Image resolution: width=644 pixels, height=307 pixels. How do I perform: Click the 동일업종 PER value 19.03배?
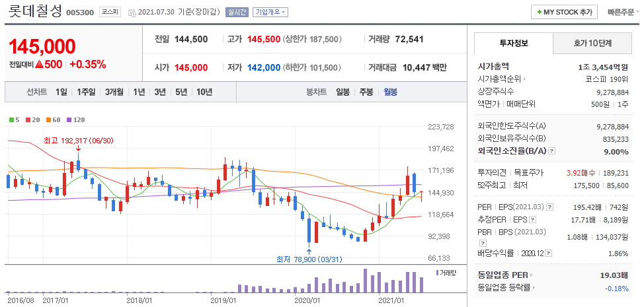pyautogui.click(x=614, y=275)
